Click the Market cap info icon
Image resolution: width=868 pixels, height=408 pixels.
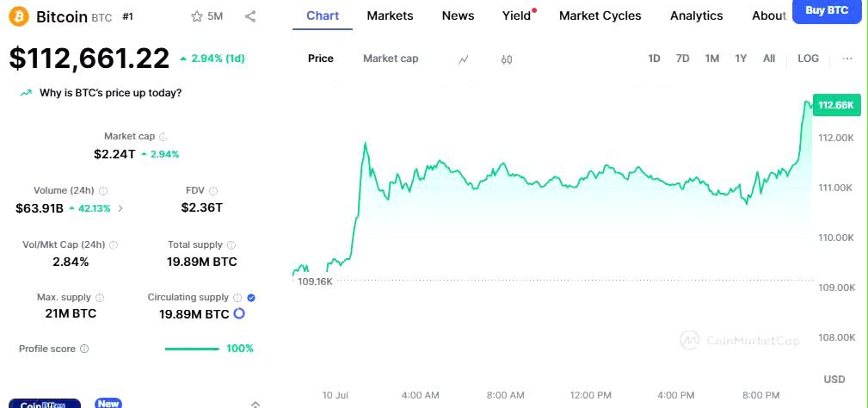tap(163, 136)
